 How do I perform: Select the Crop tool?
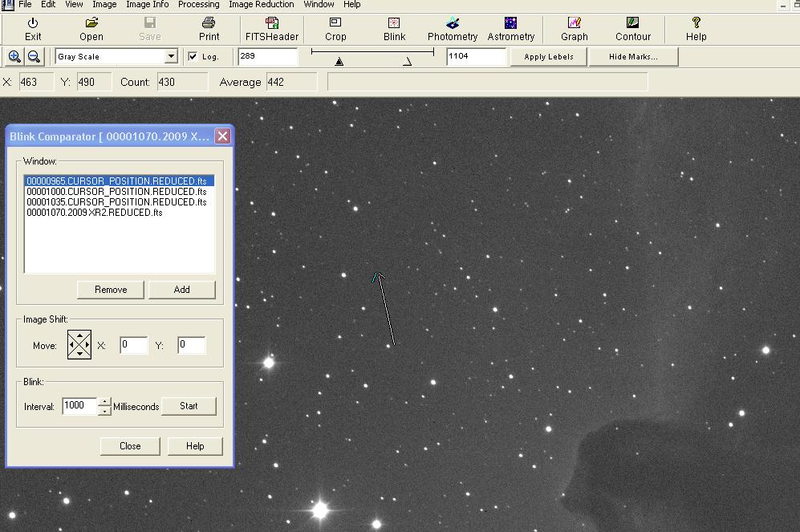point(335,29)
